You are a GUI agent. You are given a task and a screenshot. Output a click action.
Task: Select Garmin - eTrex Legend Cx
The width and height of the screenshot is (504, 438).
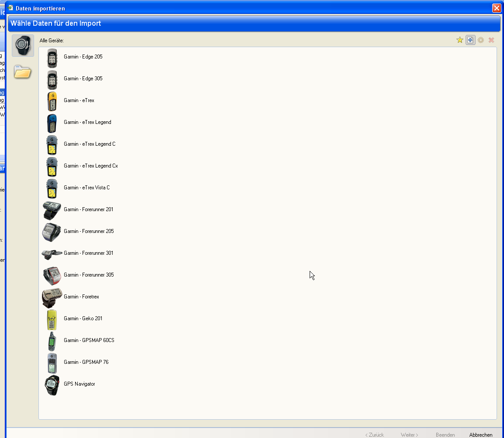(x=90, y=166)
